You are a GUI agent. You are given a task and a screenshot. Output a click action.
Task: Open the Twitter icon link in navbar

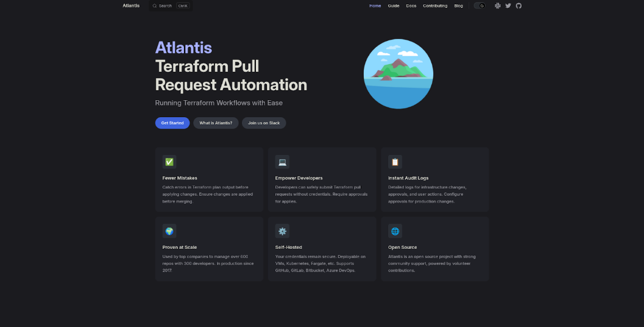[x=508, y=5]
